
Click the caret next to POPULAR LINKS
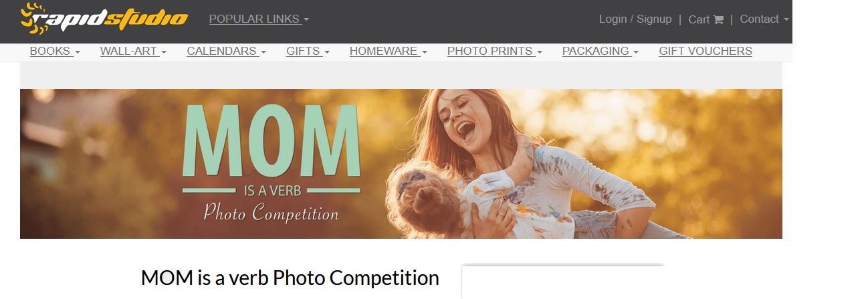(306, 20)
